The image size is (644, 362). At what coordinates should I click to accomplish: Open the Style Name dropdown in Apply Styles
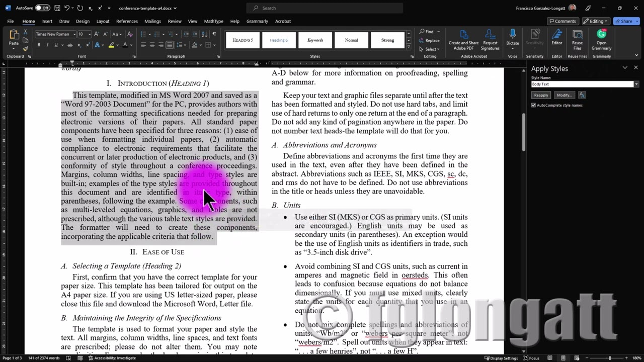pos(636,84)
